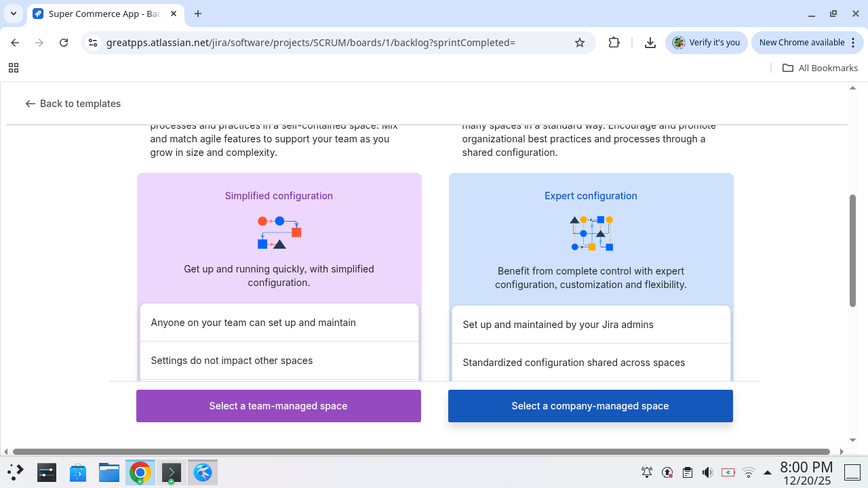Image resolution: width=868 pixels, height=488 pixels.
Task: Select the Super Commerce App tab
Action: point(105,14)
